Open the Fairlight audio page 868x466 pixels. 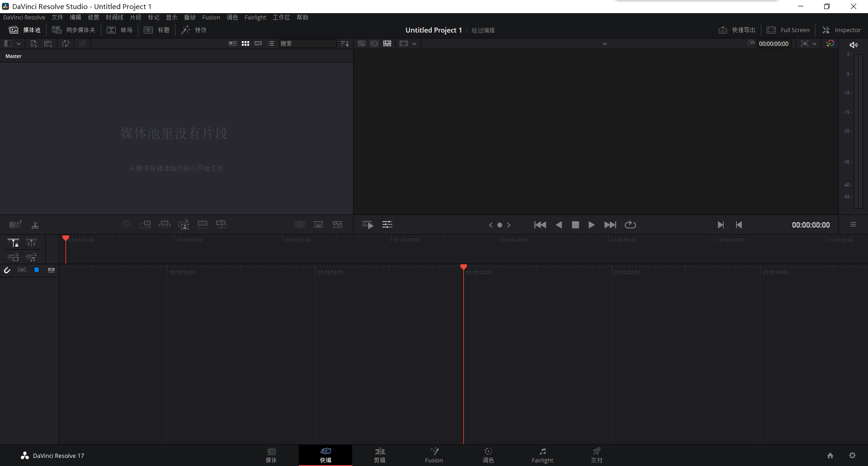click(542, 455)
